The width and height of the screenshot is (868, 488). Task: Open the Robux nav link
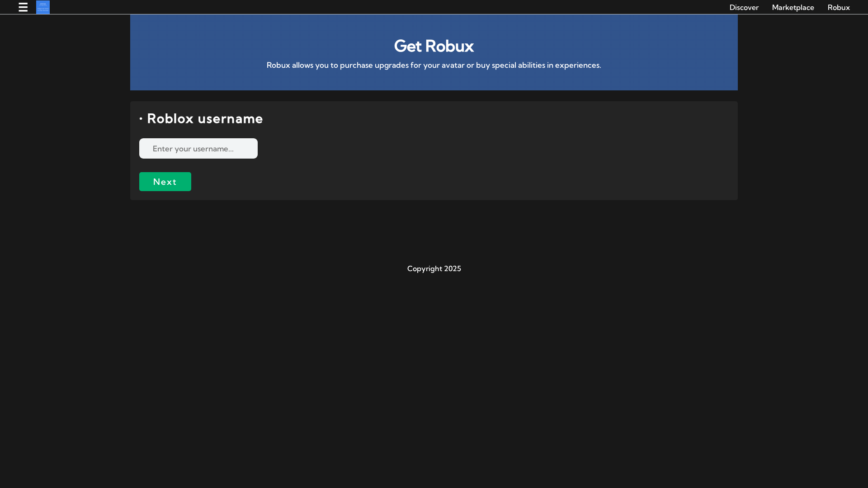pos(839,7)
